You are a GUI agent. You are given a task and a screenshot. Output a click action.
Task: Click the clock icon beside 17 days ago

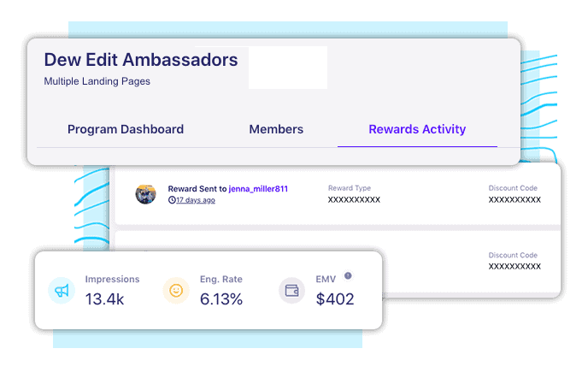point(172,200)
